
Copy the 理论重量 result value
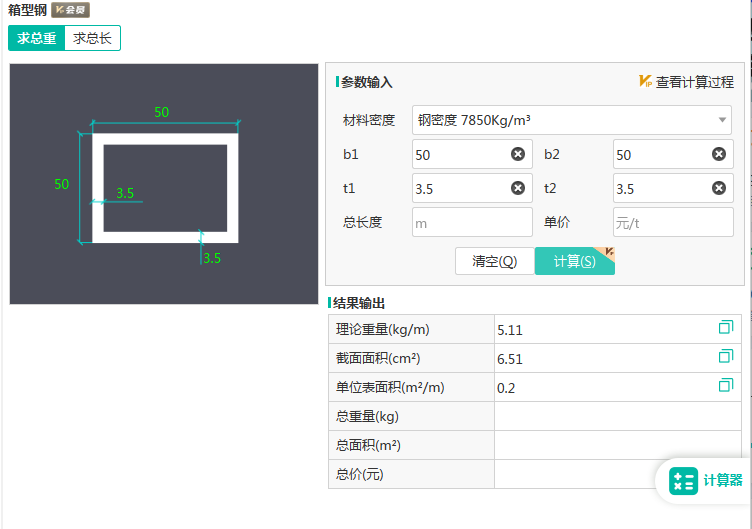726,328
